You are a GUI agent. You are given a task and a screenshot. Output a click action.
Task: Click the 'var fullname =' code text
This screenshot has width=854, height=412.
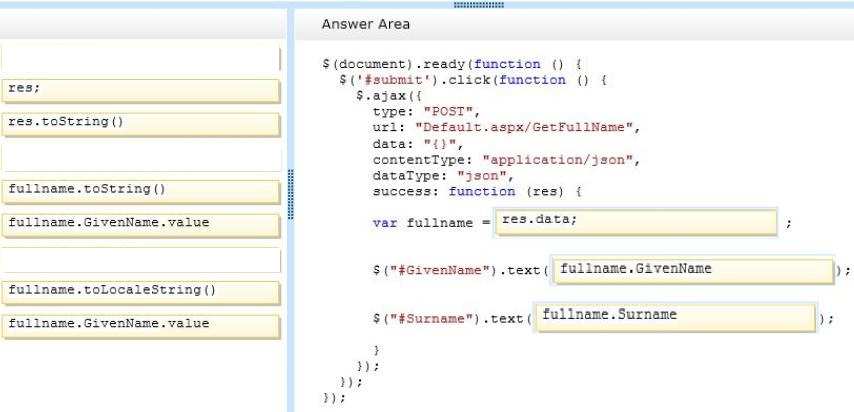[431, 223]
